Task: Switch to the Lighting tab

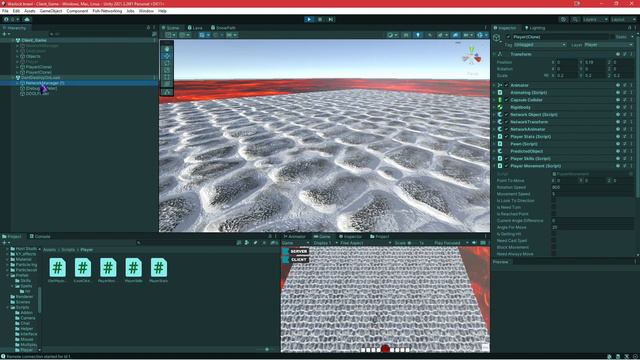Action: (x=535, y=28)
